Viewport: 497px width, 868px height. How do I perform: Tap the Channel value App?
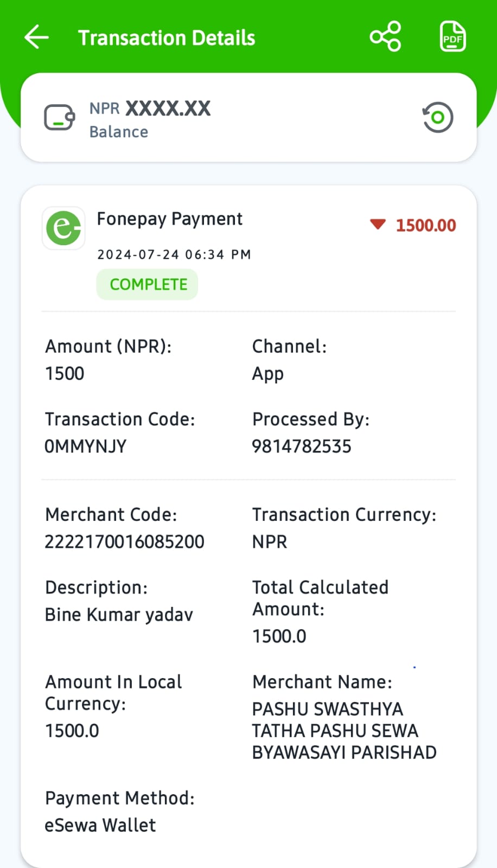click(x=268, y=374)
